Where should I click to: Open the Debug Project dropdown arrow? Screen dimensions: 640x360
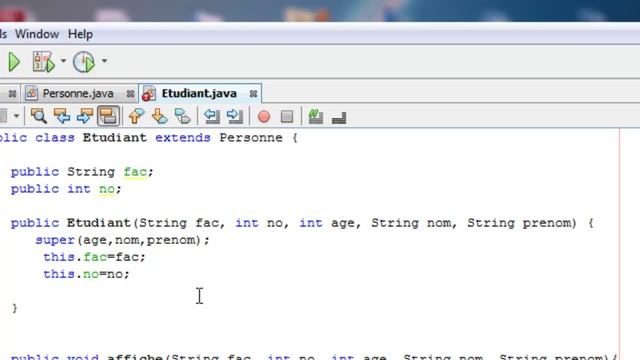[63, 61]
